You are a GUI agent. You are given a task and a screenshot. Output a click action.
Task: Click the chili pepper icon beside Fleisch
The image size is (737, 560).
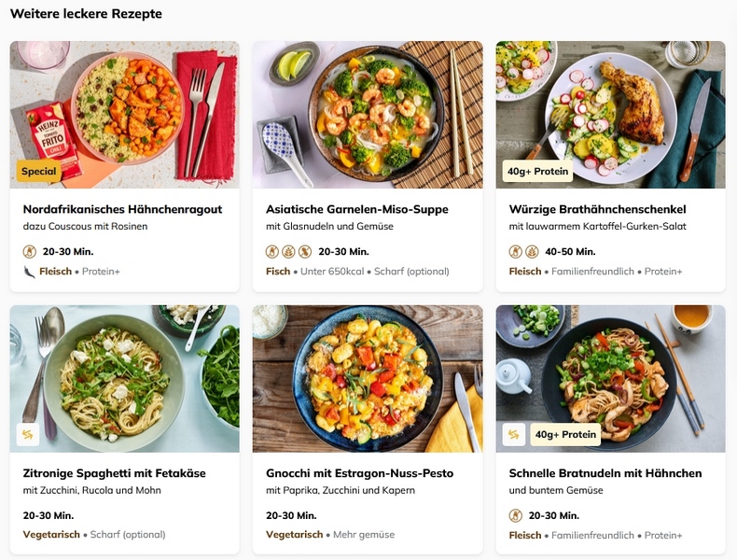tap(29, 272)
